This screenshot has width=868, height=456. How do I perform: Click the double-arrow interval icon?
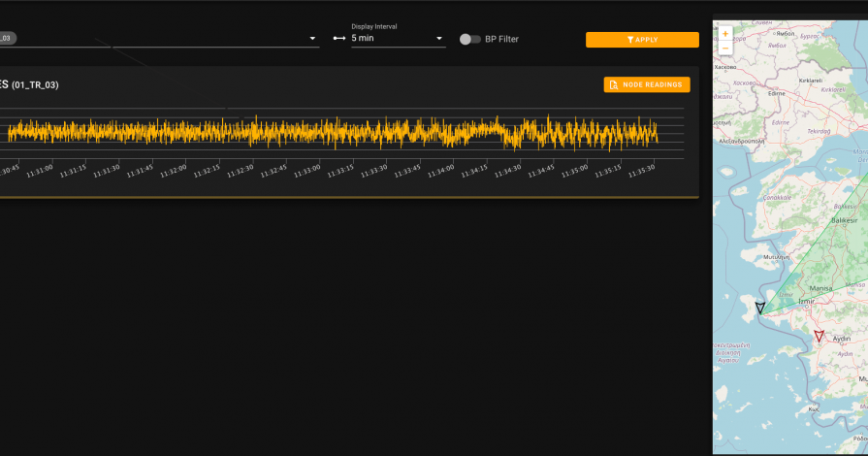pos(338,39)
